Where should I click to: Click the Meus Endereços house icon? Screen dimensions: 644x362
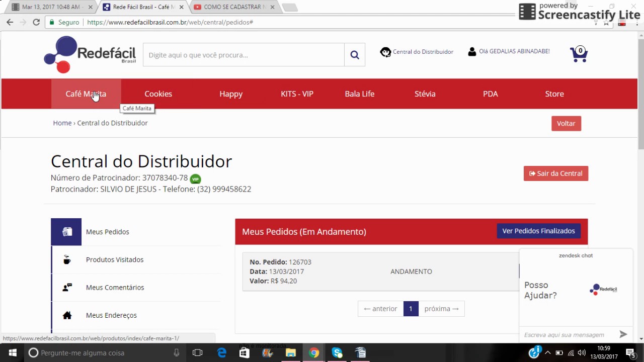click(x=67, y=315)
